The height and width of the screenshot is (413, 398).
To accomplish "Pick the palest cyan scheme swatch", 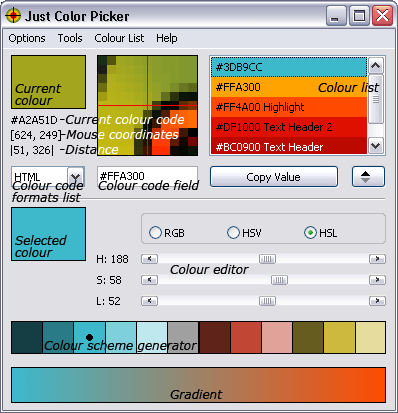I will (152, 337).
